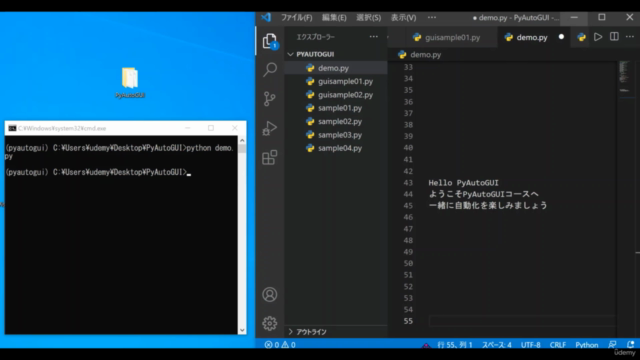Select language mode Python in status bar
The height and width of the screenshot is (360, 640).
[587, 344]
